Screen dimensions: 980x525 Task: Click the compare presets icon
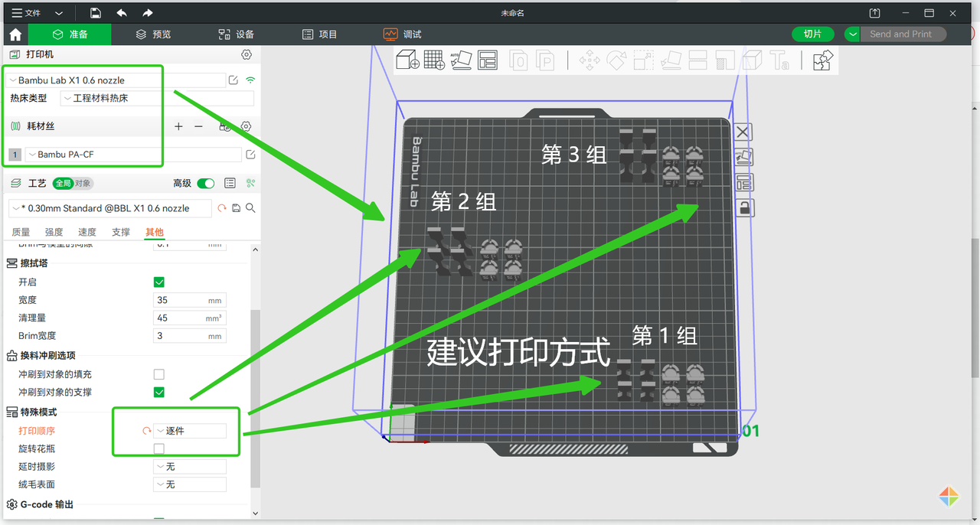click(x=250, y=184)
